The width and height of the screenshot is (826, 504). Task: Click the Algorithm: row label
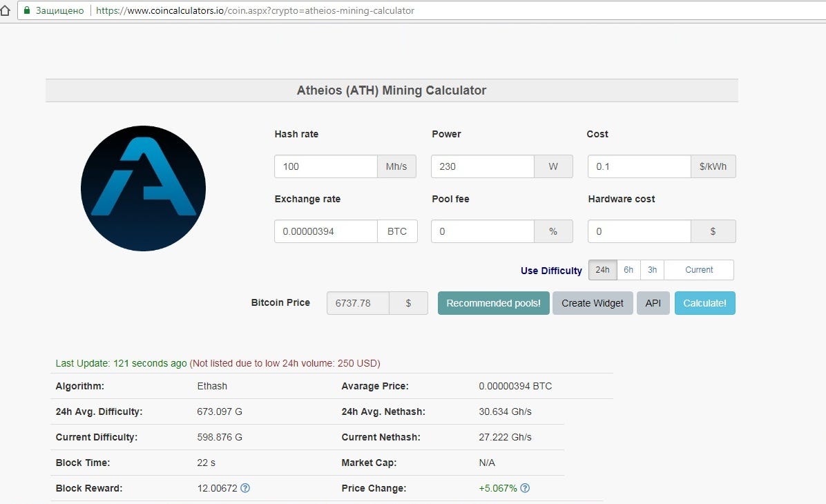tap(79, 386)
